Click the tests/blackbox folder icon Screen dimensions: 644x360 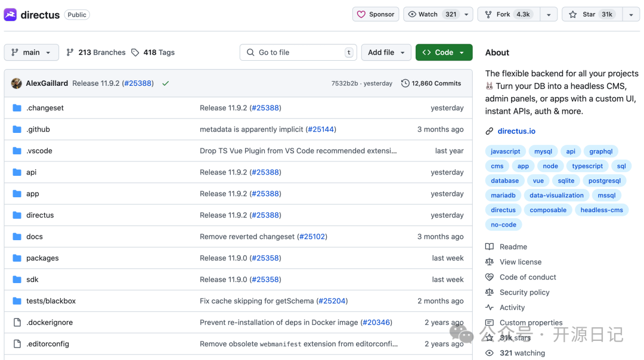tap(17, 301)
